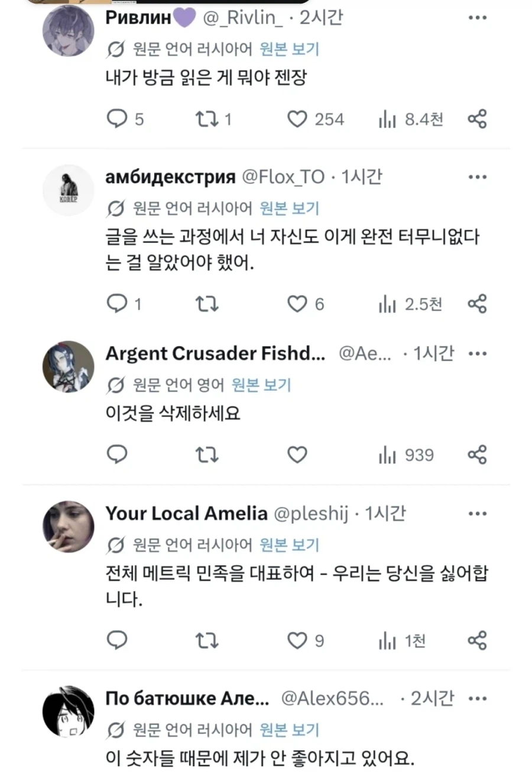The height and width of the screenshot is (781, 532).
Task: Open the share icon on Argent Crusader's tweet
Action: tap(477, 455)
